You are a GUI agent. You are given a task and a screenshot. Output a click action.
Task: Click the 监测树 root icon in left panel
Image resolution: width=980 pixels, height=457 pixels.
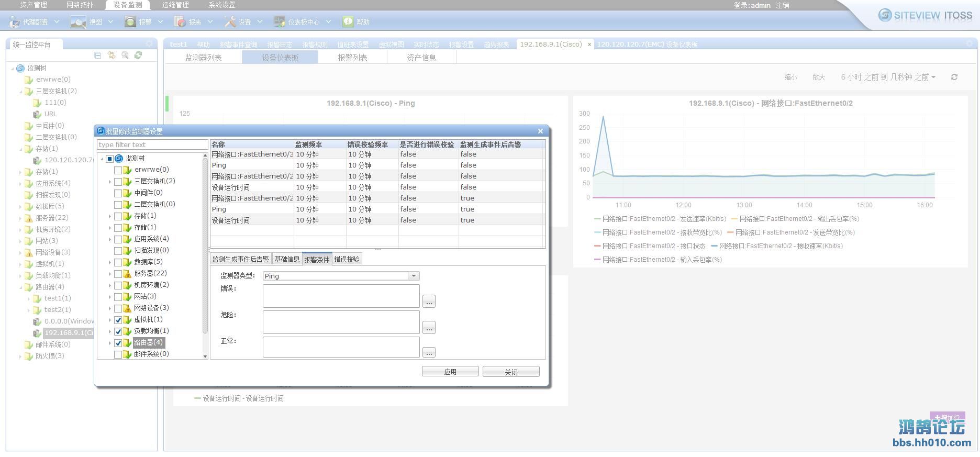pos(20,68)
